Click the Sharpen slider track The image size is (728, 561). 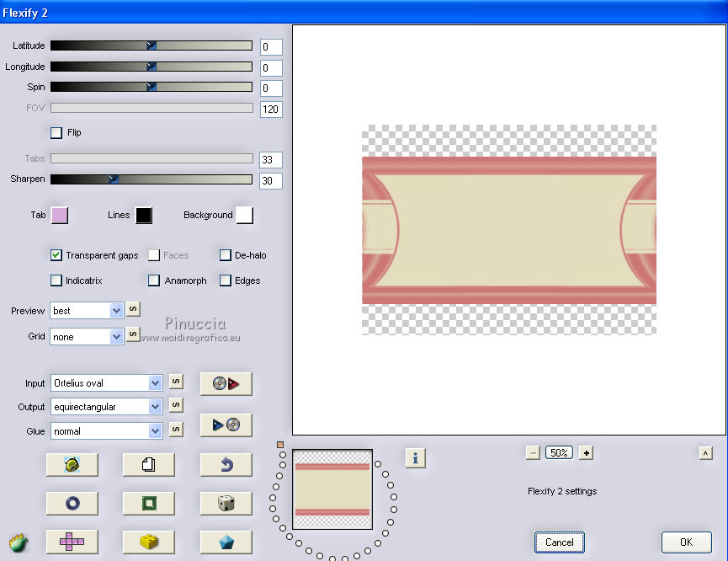pyautogui.click(x=151, y=179)
